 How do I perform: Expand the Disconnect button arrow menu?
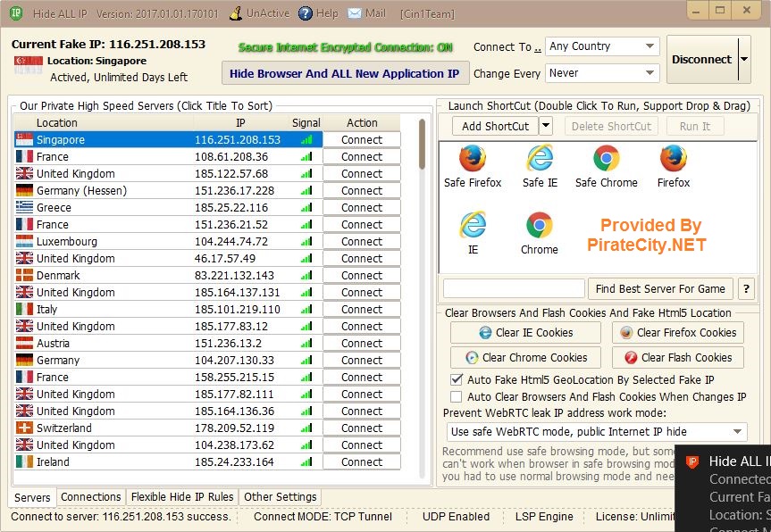tap(744, 59)
